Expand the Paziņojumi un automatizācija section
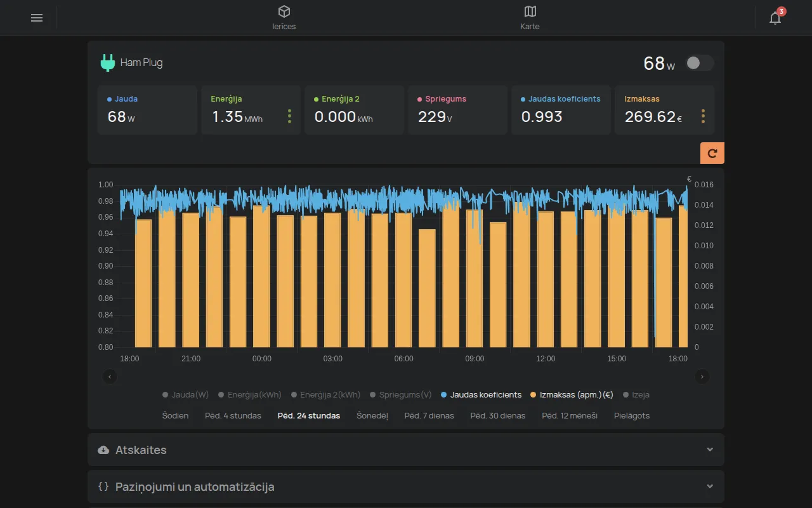This screenshot has height=508, width=812. click(406, 486)
